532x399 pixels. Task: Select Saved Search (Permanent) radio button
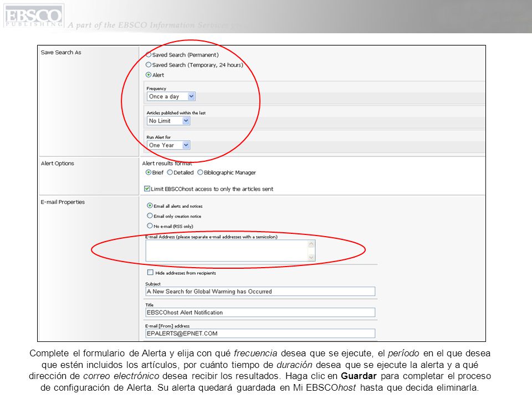point(149,54)
